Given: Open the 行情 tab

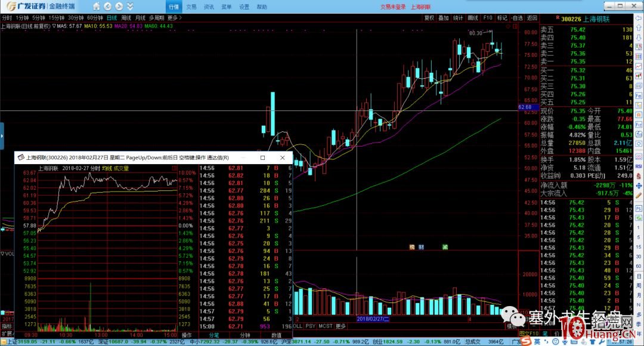Looking at the screenshot, I should point(174,7).
